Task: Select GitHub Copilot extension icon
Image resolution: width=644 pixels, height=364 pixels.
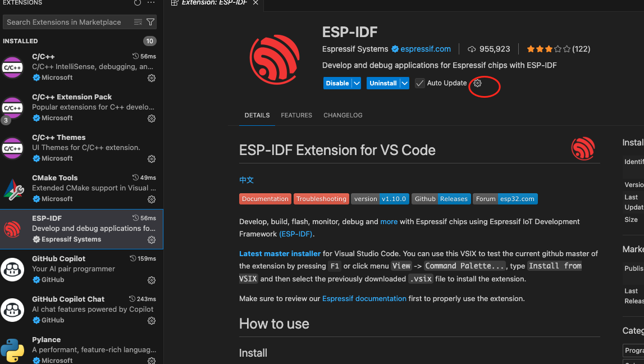Action: point(12,270)
